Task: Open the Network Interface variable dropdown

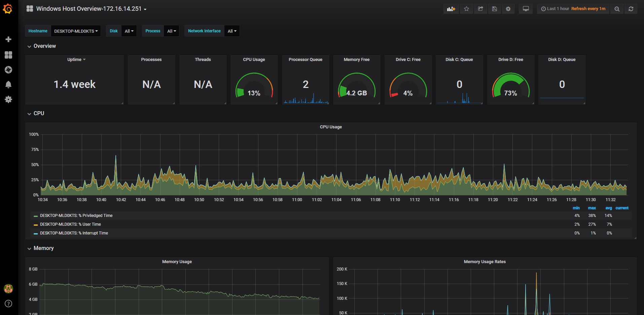Action: point(232,31)
